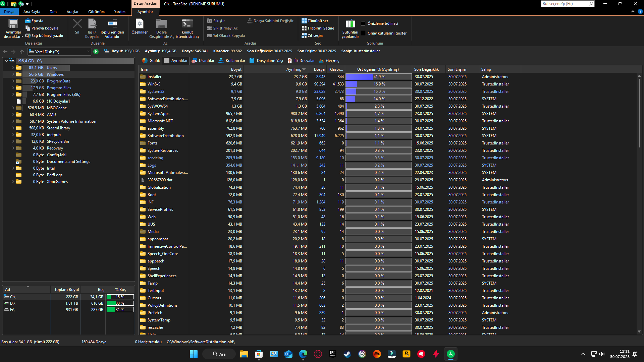The image size is (644, 362).
Task: Open Microsoft Edge from taskbar
Action: coord(303,354)
